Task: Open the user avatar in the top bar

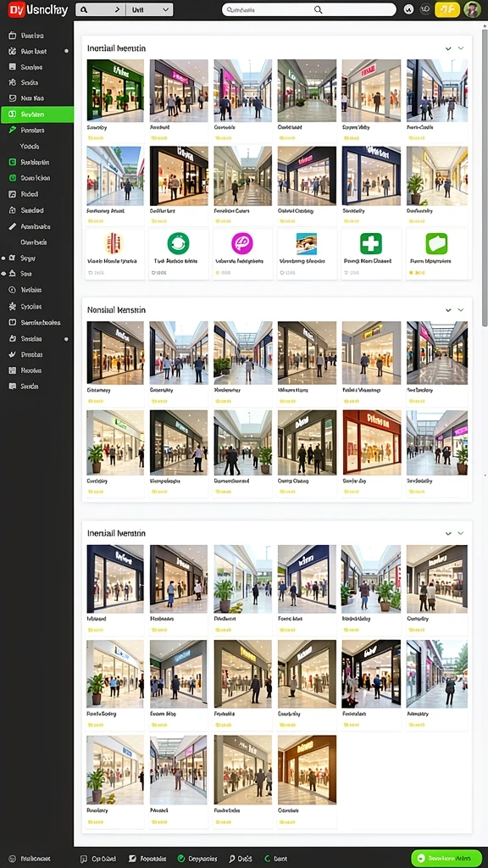Action: [x=472, y=9]
